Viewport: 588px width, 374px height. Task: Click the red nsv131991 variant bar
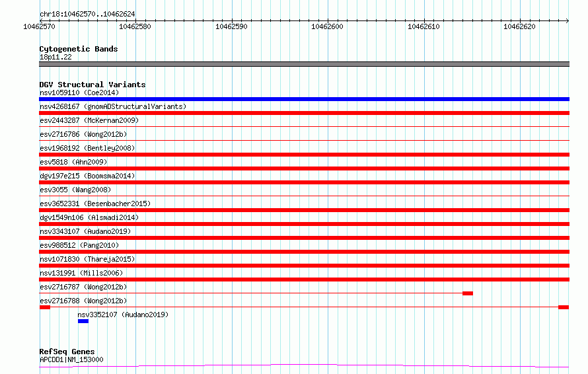304,280
